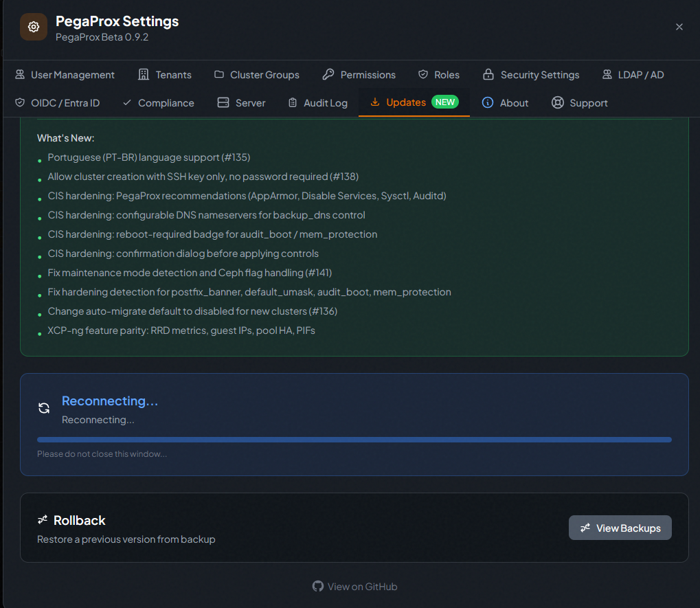This screenshot has height=608, width=700.
Task: Click the confirmation dialog hardening entry
Action: 183,254
